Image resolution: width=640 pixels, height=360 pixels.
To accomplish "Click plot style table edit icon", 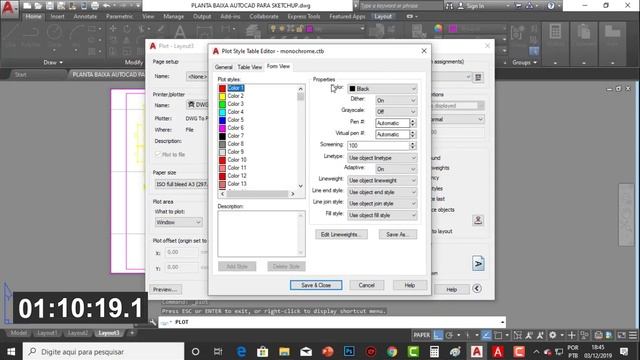I will pos(478,77).
